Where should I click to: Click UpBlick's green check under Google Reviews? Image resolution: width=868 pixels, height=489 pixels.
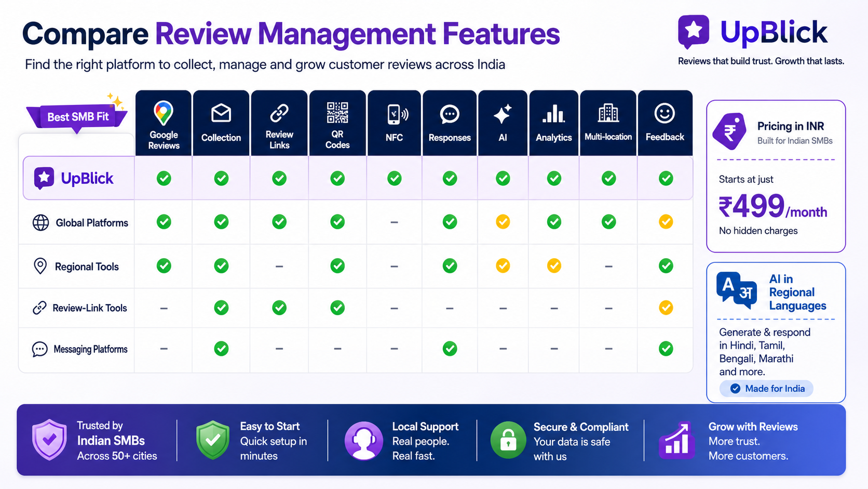(x=164, y=178)
